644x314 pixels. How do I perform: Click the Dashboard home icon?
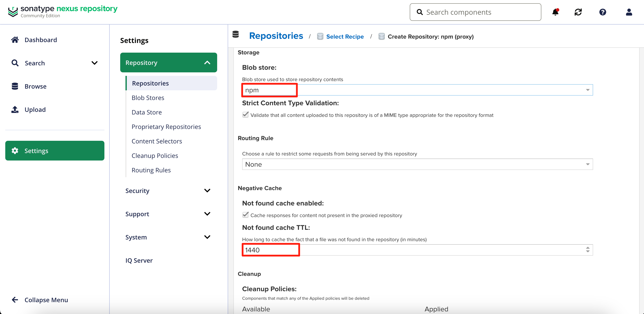coord(15,40)
